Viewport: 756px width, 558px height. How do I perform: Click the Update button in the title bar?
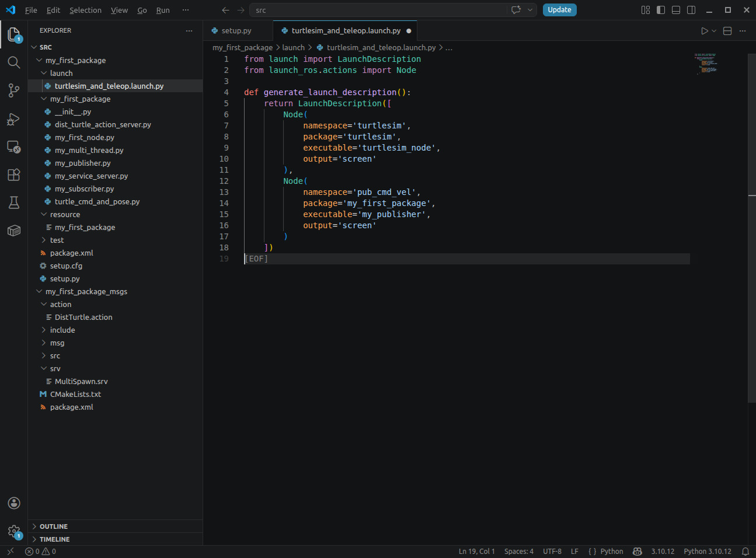click(559, 10)
